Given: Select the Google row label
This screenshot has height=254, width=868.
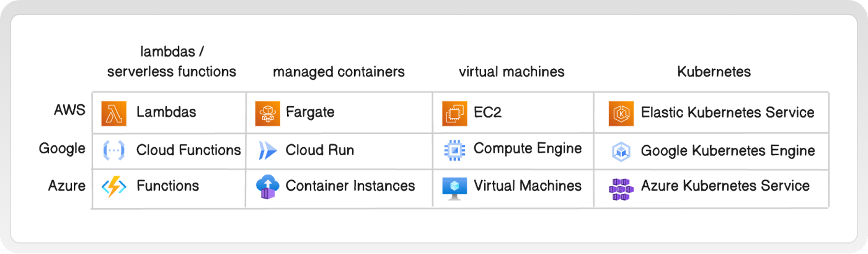Looking at the screenshot, I should [x=62, y=148].
